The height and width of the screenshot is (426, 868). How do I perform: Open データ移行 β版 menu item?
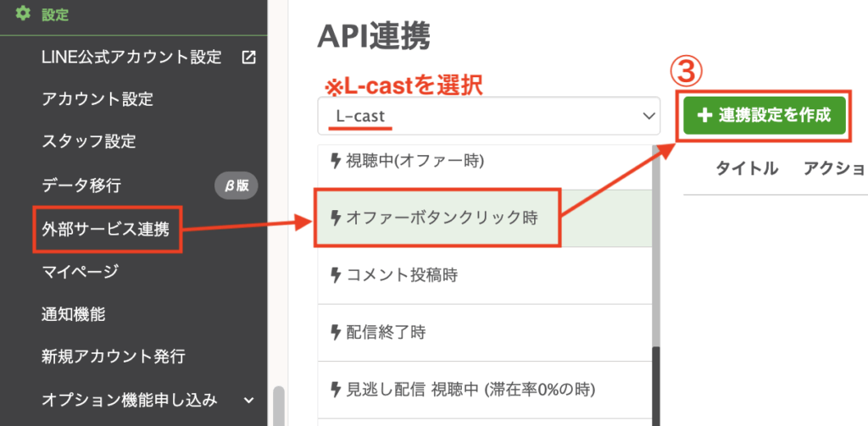(81, 185)
